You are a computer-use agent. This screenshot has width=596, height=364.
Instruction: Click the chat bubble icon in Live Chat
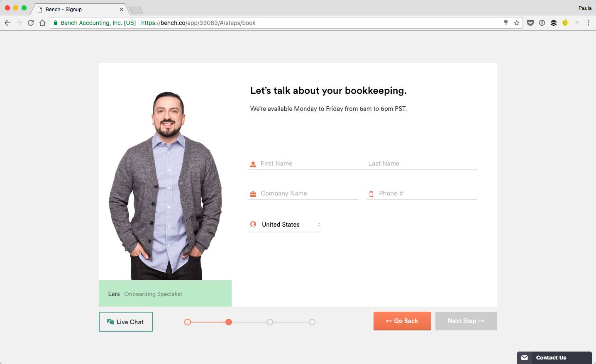[110, 321]
